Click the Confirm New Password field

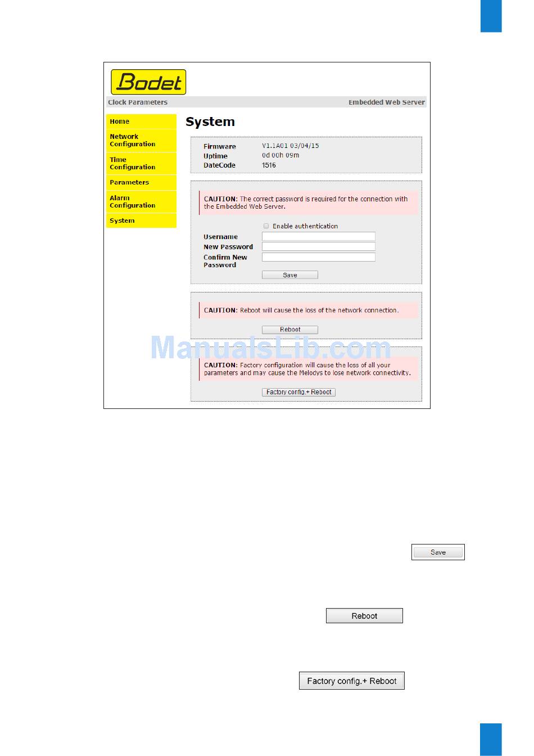point(319,257)
